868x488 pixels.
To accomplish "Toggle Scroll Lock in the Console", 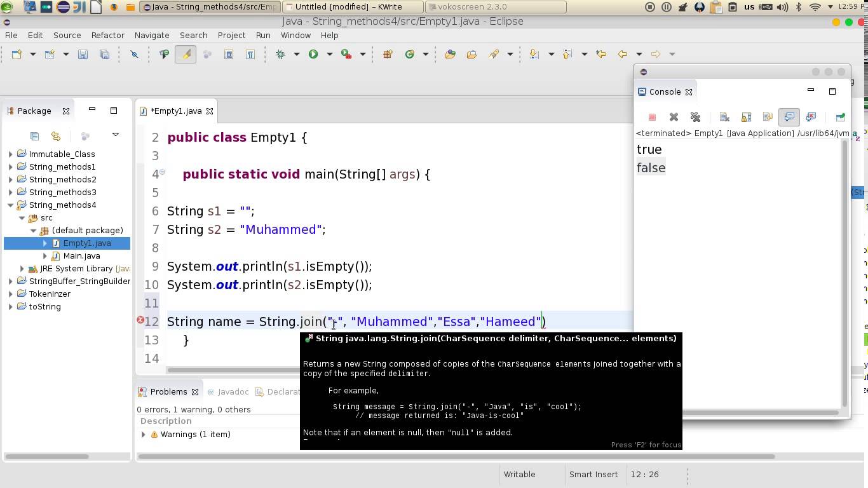I will tap(746, 117).
